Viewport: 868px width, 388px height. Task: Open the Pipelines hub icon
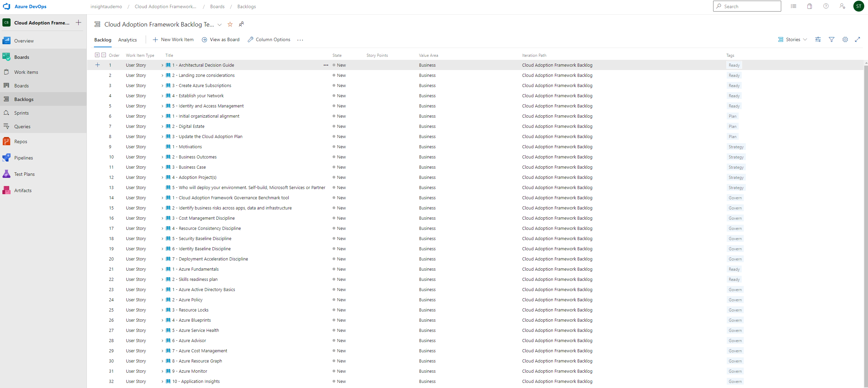tap(6, 158)
